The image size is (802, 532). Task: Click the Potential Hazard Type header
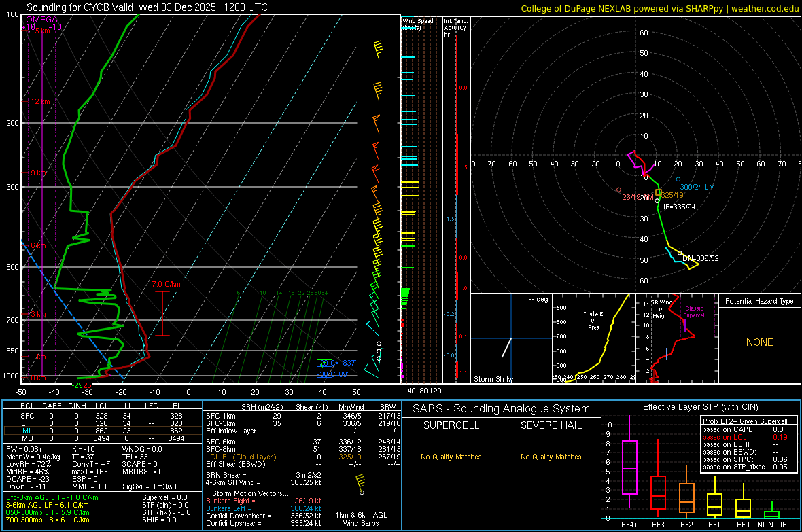759,301
